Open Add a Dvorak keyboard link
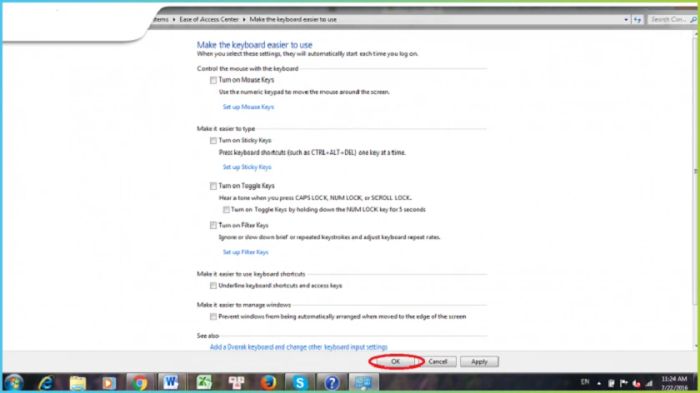The height and width of the screenshot is (393, 700). pyautogui.click(x=299, y=347)
